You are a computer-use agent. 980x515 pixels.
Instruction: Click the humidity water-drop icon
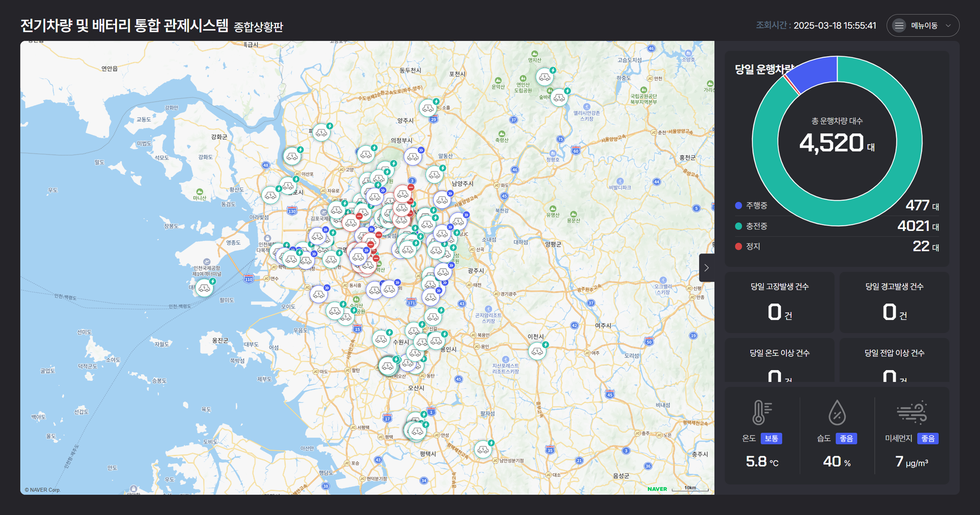tap(837, 412)
